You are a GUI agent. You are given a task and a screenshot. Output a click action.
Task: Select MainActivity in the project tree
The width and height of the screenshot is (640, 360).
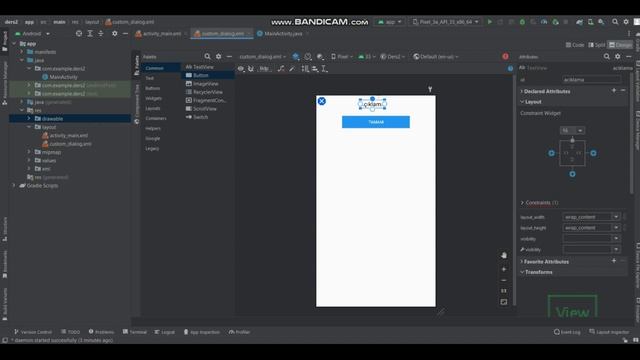click(63, 77)
